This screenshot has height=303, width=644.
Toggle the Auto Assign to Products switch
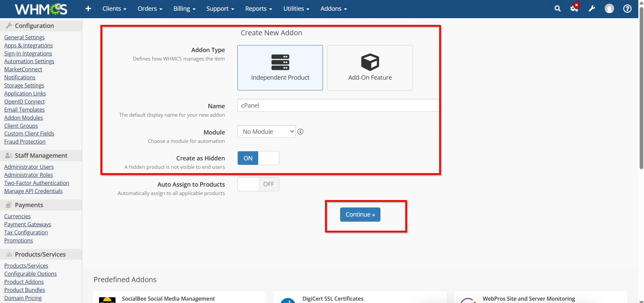[258, 184]
